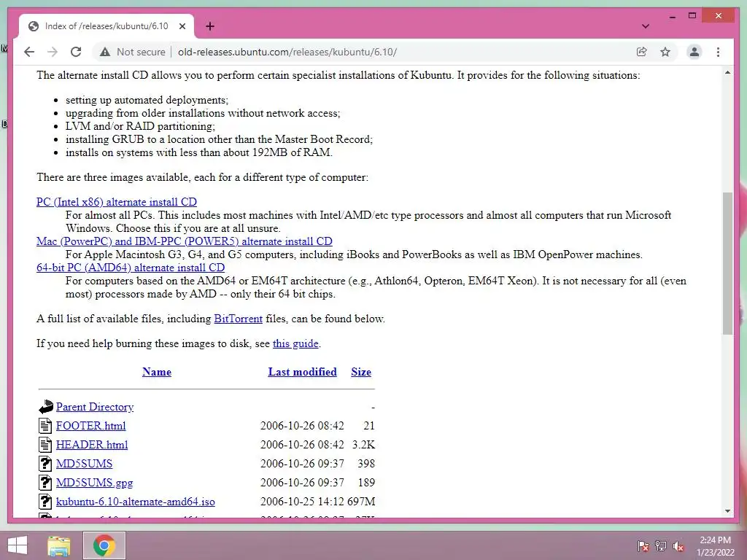747x560 pixels.
Task: Click the Chrome taskbar icon
Action: [x=104, y=545]
